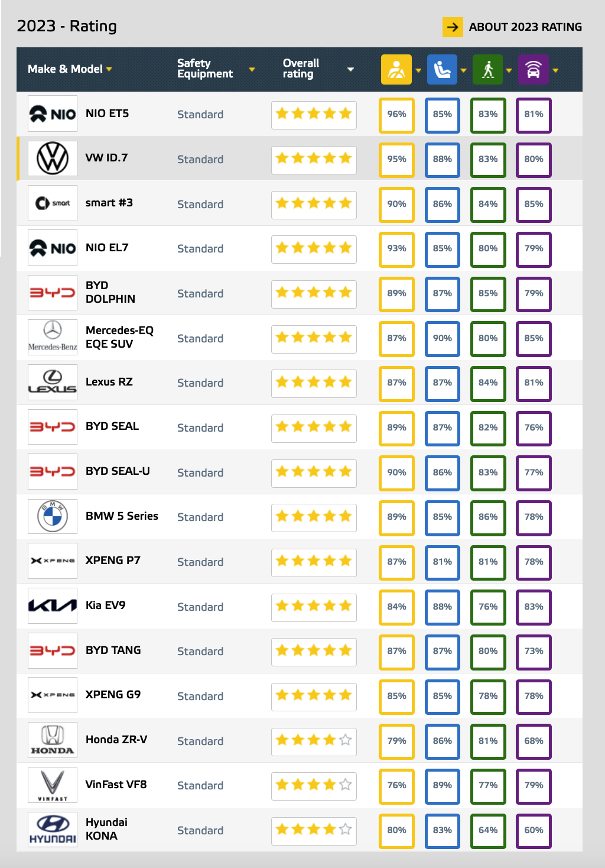Select the Safety Equipment column header

205,69
